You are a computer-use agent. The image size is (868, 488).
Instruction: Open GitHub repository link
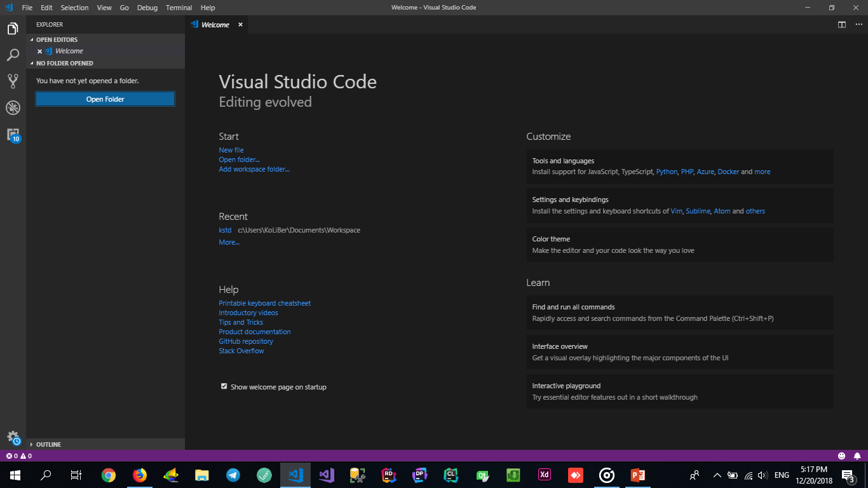(246, 341)
